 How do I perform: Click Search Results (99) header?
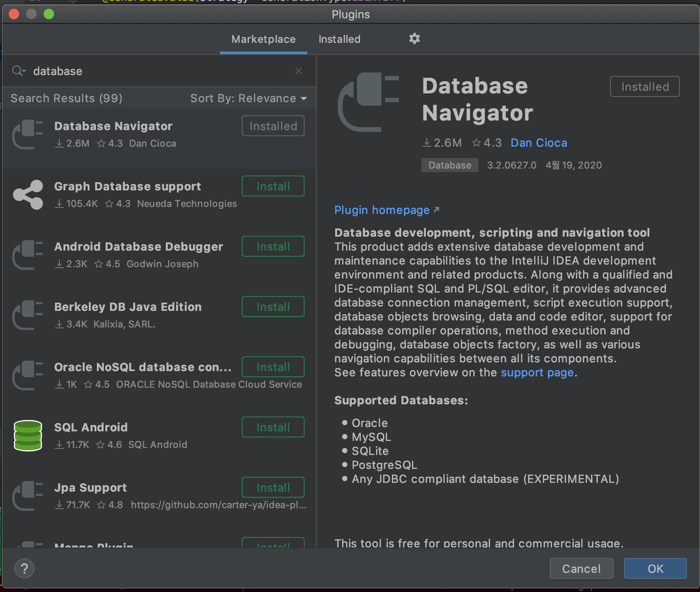click(x=66, y=98)
